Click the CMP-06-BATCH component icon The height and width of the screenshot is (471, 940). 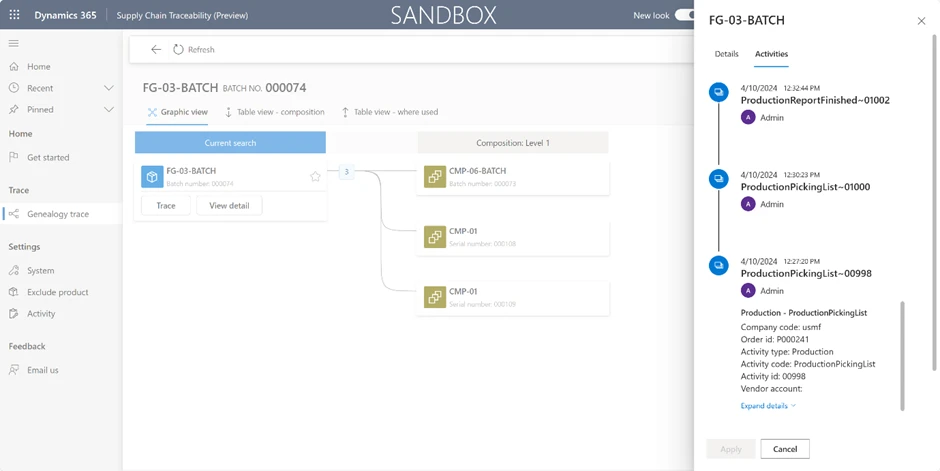tap(434, 177)
